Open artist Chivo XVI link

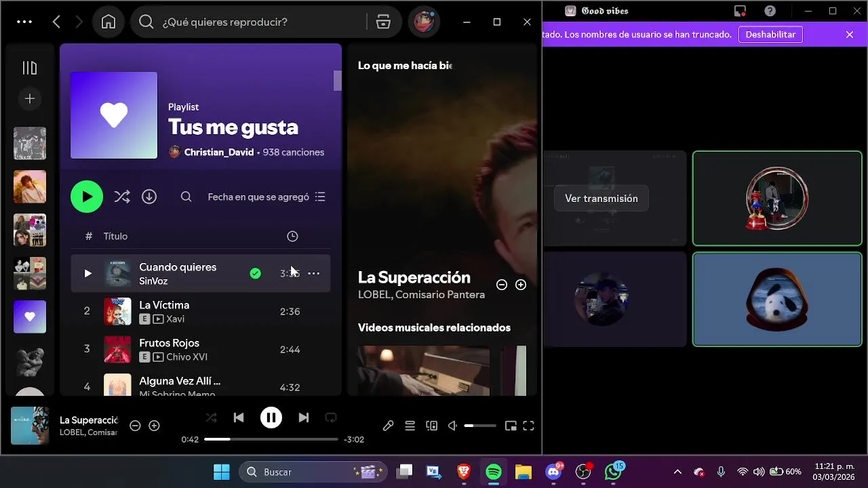pos(186,357)
